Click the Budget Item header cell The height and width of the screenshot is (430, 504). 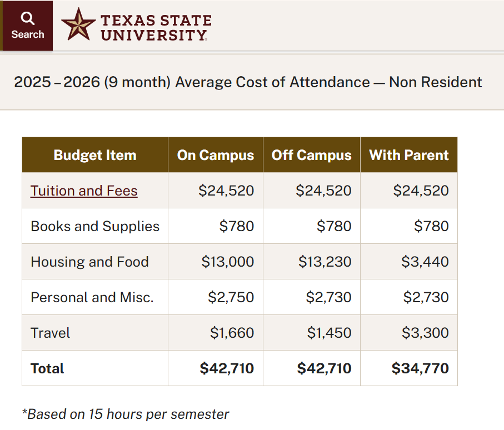[94, 155]
